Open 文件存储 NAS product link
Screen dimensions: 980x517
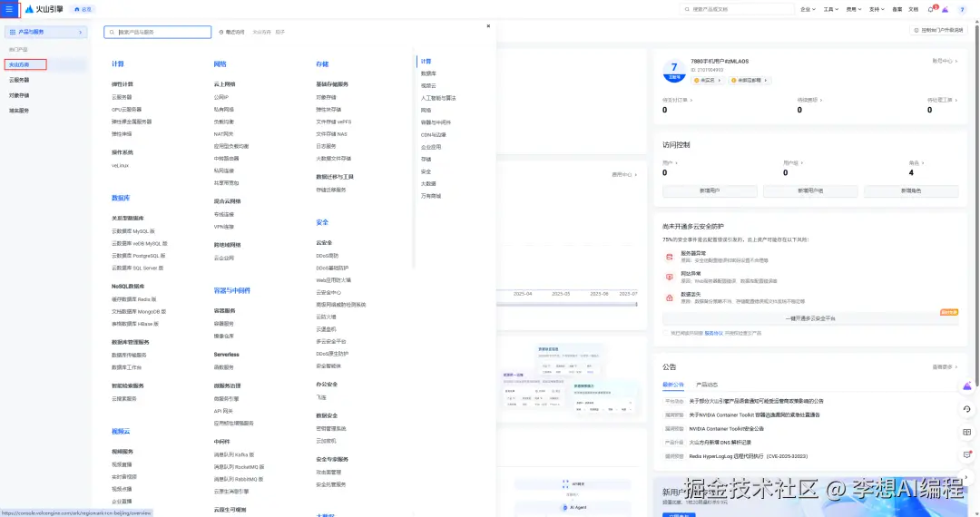pos(331,133)
